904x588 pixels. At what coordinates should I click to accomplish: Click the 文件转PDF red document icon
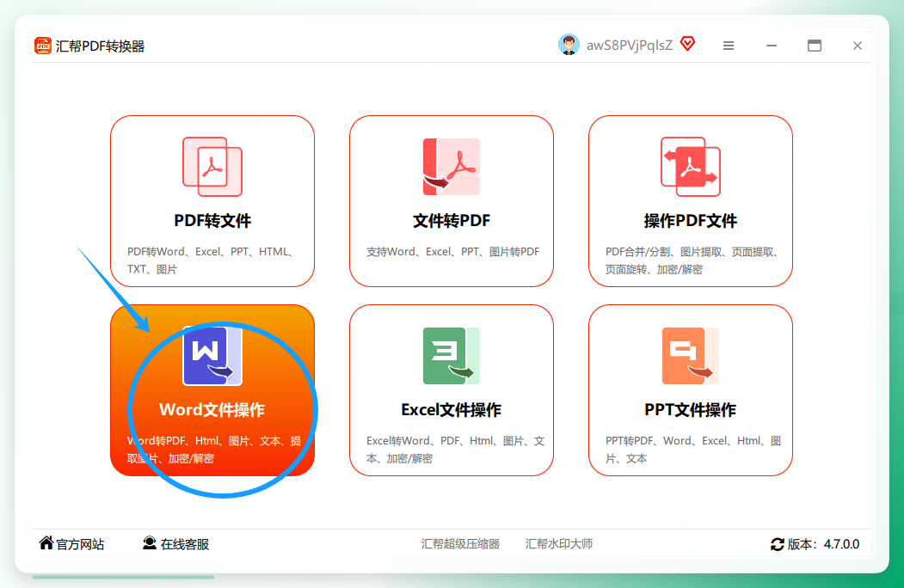tap(452, 167)
